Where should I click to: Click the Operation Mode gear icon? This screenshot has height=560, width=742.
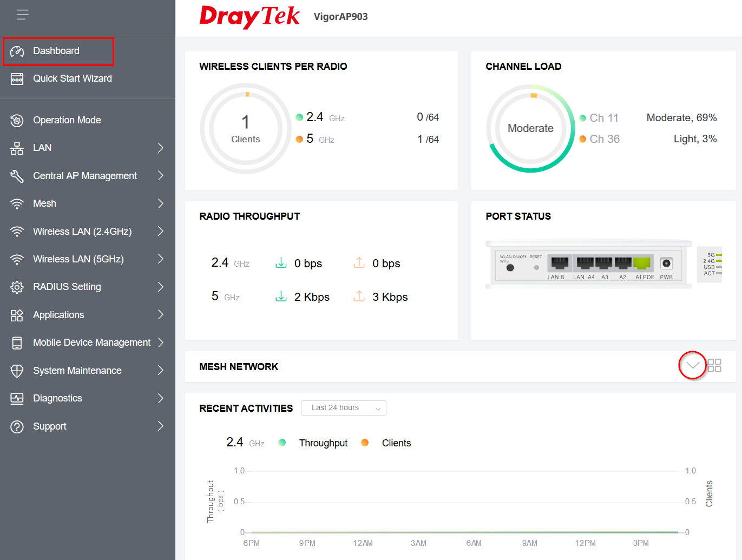click(x=17, y=120)
